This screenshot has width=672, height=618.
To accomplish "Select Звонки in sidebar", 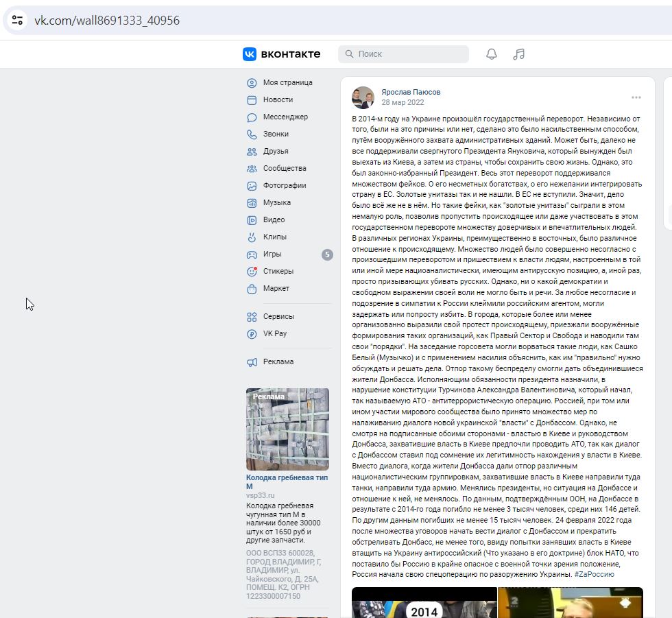I will click(x=276, y=134).
